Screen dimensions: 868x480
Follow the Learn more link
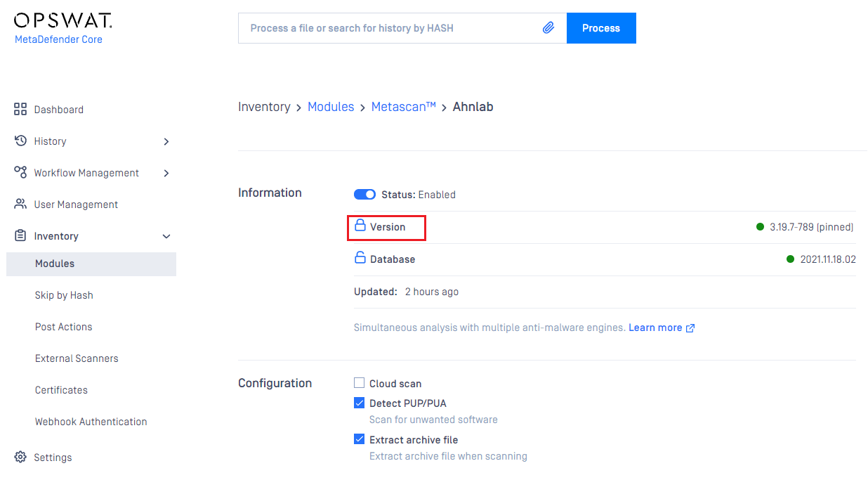coord(655,328)
